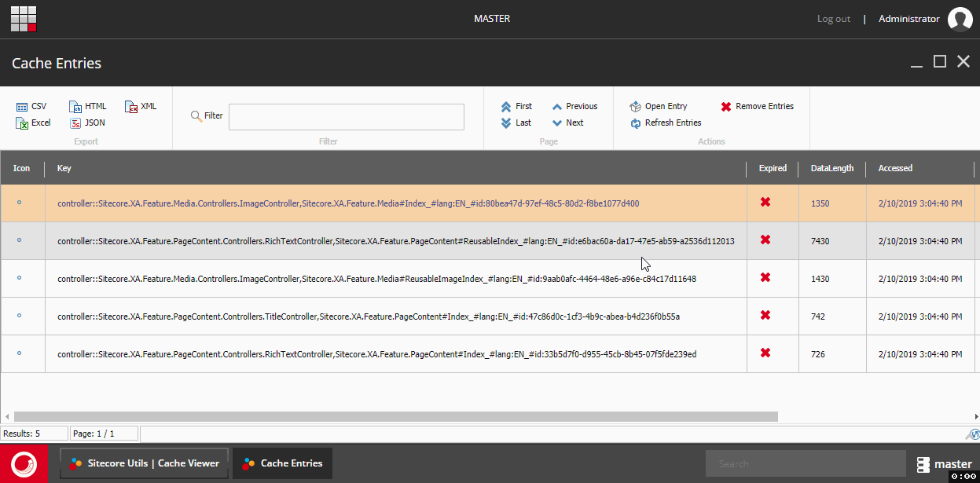The image size is (980, 483).
Task: Click the DataLength value 1430
Action: pyautogui.click(x=820, y=279)
